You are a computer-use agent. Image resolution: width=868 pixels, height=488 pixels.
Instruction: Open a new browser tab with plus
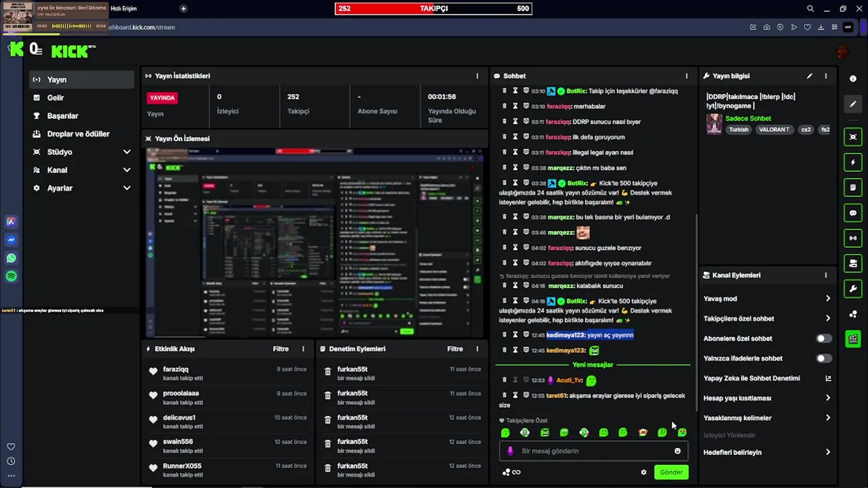[x=183, y=9]
